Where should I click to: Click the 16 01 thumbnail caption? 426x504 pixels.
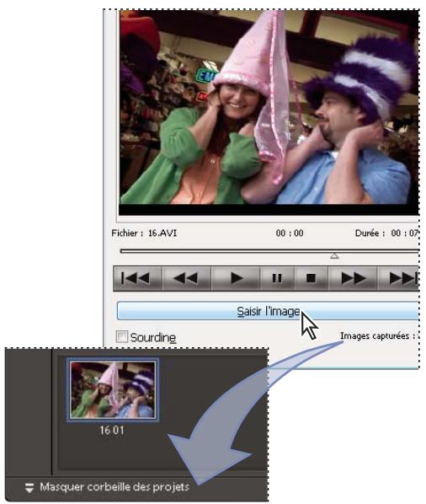tap(112, 430)
